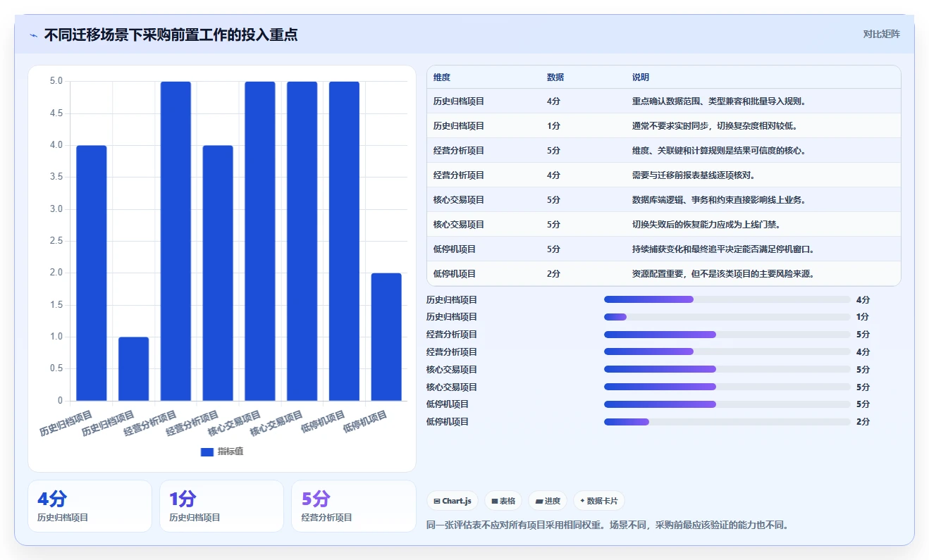
Task: Open the 1分 历史归档项目 summary card
Action: pos(221,506)
